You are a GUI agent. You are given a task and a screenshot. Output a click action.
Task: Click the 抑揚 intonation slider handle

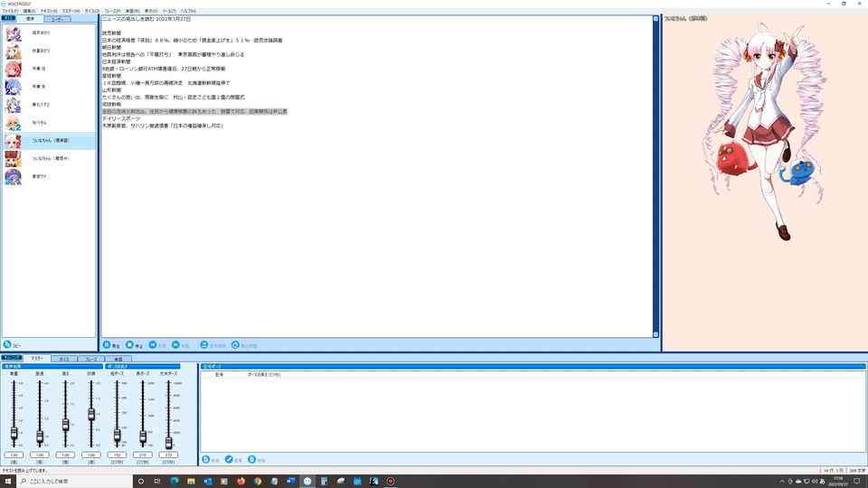coord(91,414)
